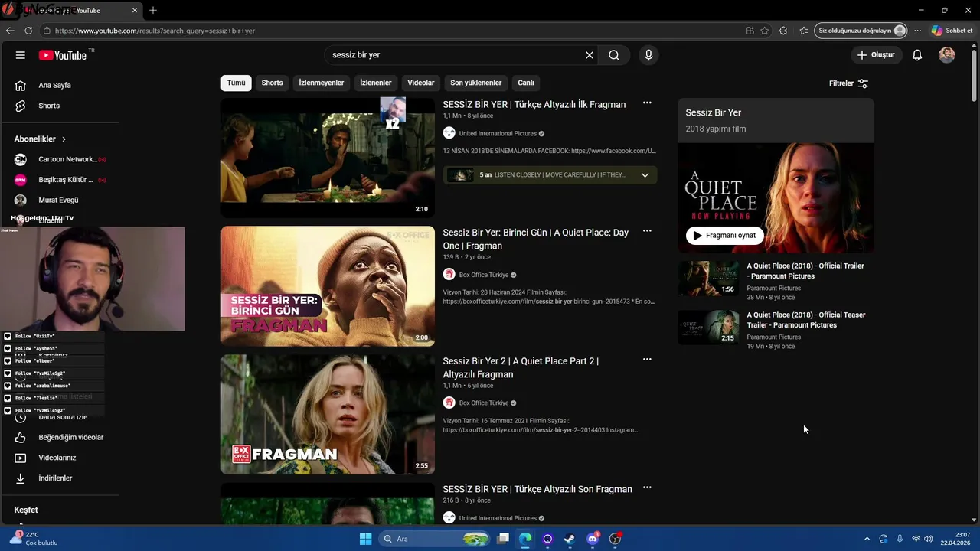Open the account avatar menu

(x=947, y=55)
